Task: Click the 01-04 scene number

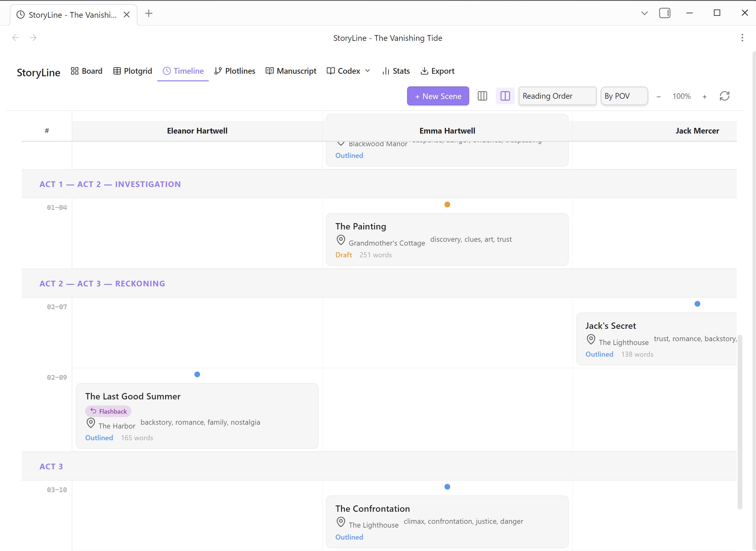Action: click(x=57, y=208)
